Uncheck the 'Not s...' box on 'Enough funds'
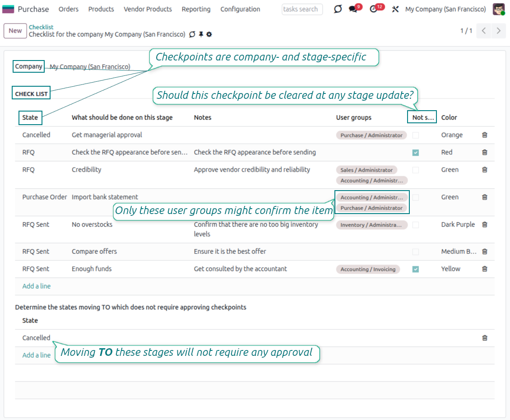 point(415,269)
